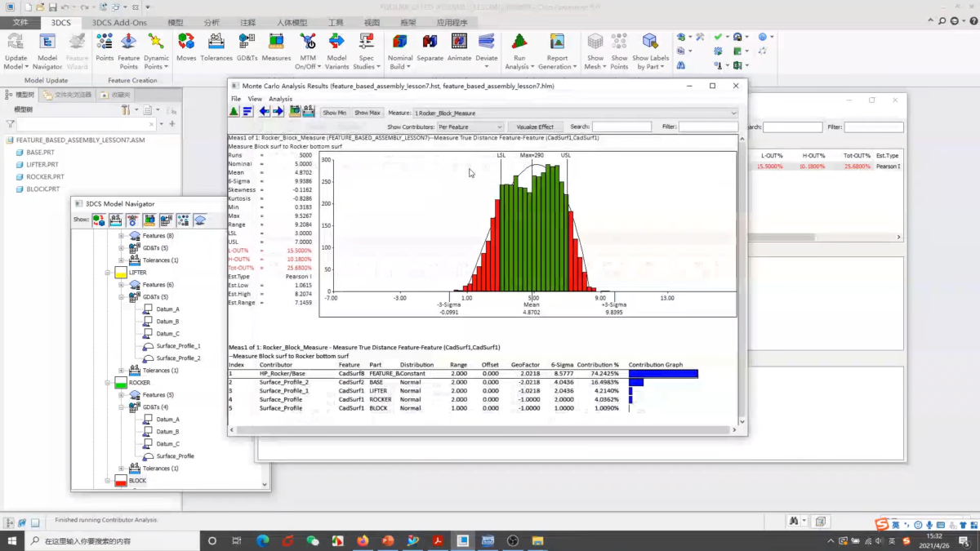Toggle Points display in Model Navigator Show bar
980x551 pixels.
tap(183, 220)
